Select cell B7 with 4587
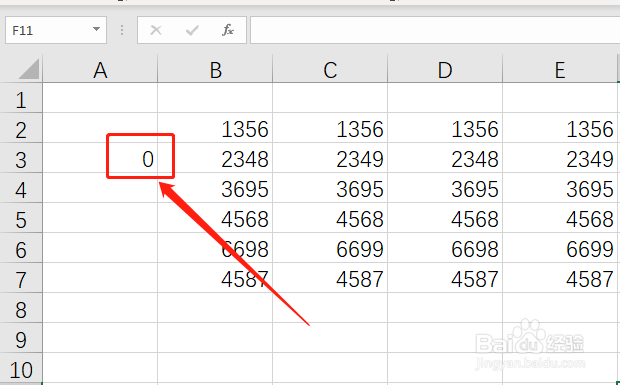 (215, 278)
